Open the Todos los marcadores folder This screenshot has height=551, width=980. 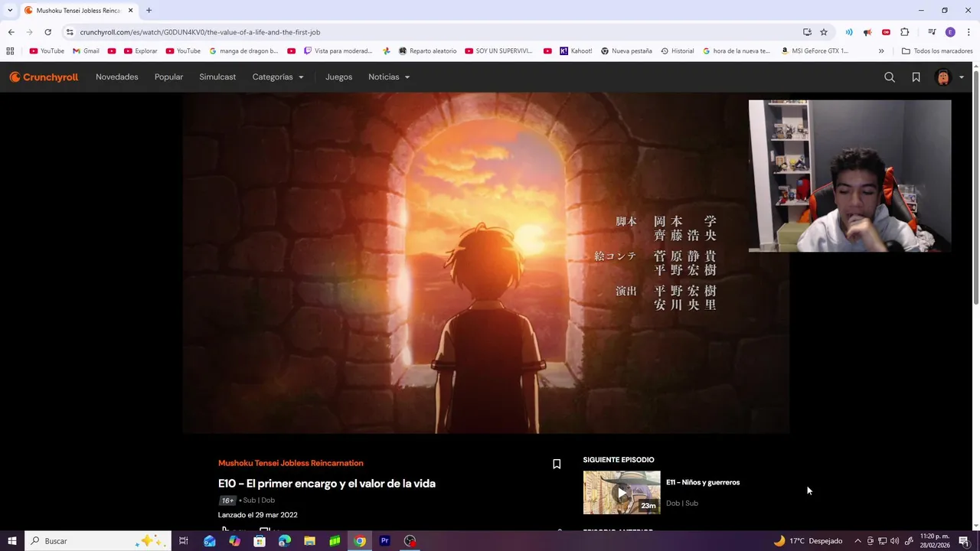[x=937, y=51]
